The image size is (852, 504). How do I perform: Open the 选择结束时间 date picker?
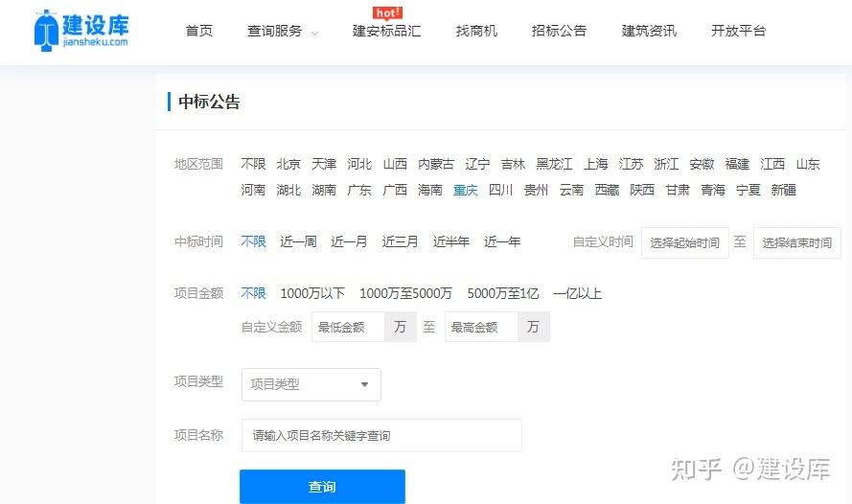click(x=797, y=242)
